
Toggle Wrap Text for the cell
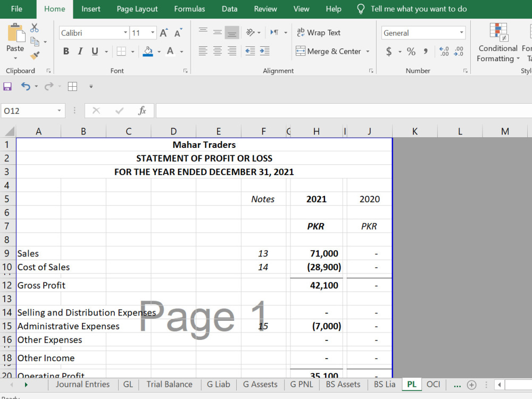318,32
